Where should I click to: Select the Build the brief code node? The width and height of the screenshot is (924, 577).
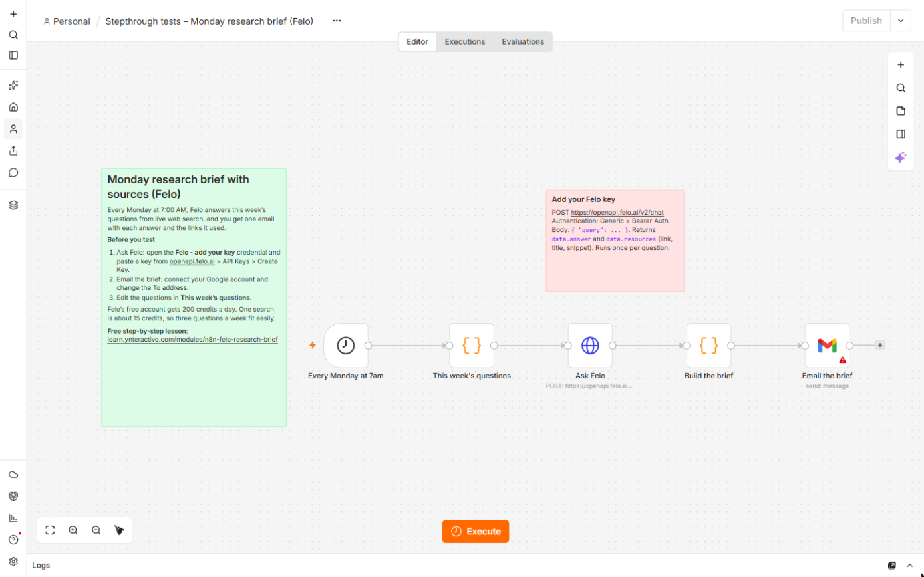pos(708,346)
